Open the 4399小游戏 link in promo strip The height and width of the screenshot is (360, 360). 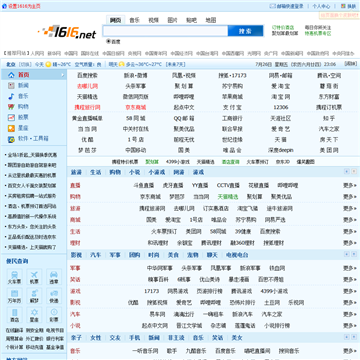(178, 162)
